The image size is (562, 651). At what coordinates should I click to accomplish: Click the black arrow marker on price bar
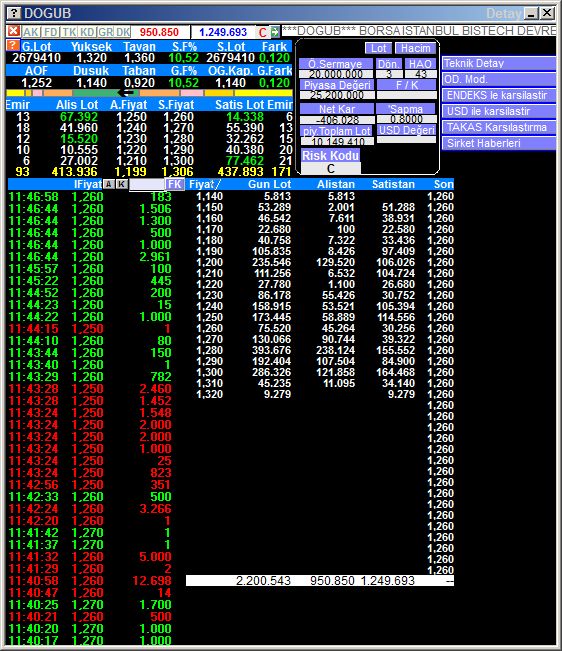coord(126,93)
